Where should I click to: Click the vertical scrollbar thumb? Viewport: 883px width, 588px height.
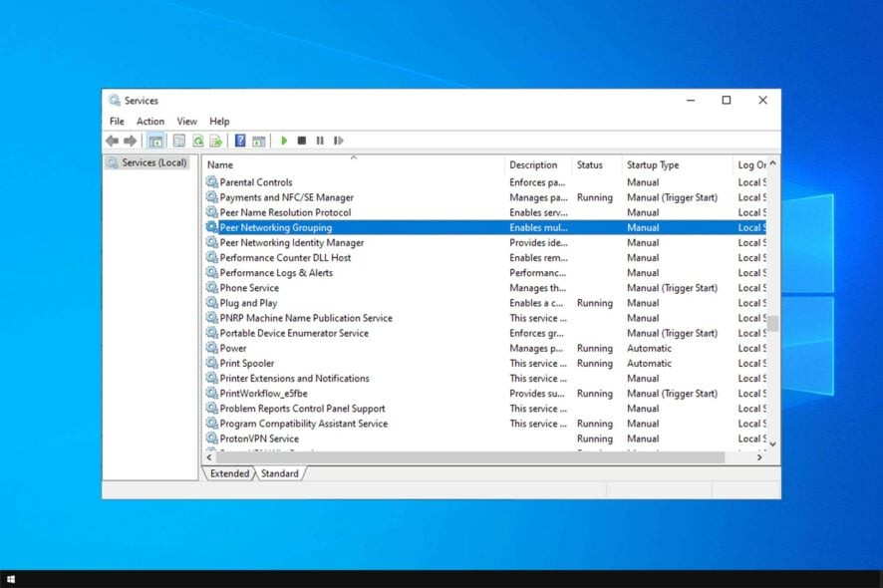click(773, 323)
